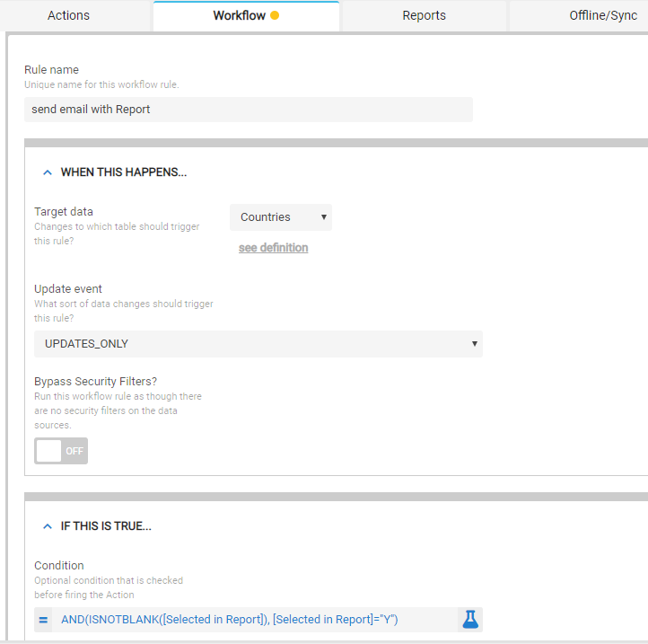Edit the Condition expression field
Image resolution: width=648 pixels, height=644 pixels.
(x=255, y=620)
